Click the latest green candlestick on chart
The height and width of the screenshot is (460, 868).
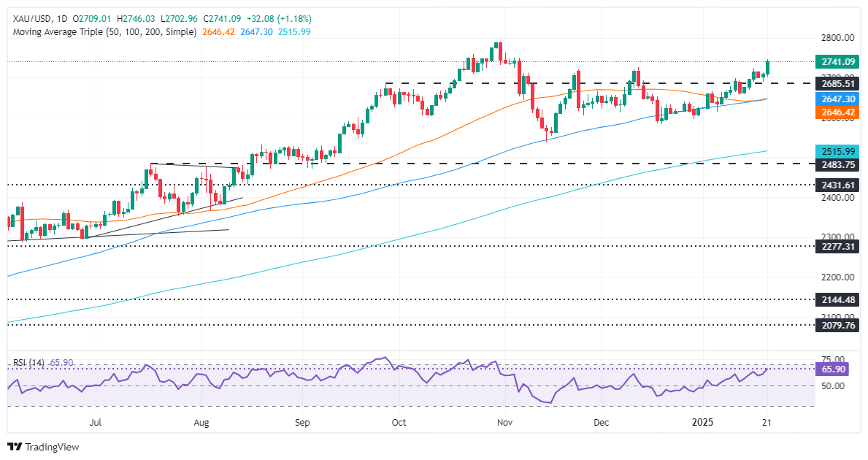[x=768, y=68]
